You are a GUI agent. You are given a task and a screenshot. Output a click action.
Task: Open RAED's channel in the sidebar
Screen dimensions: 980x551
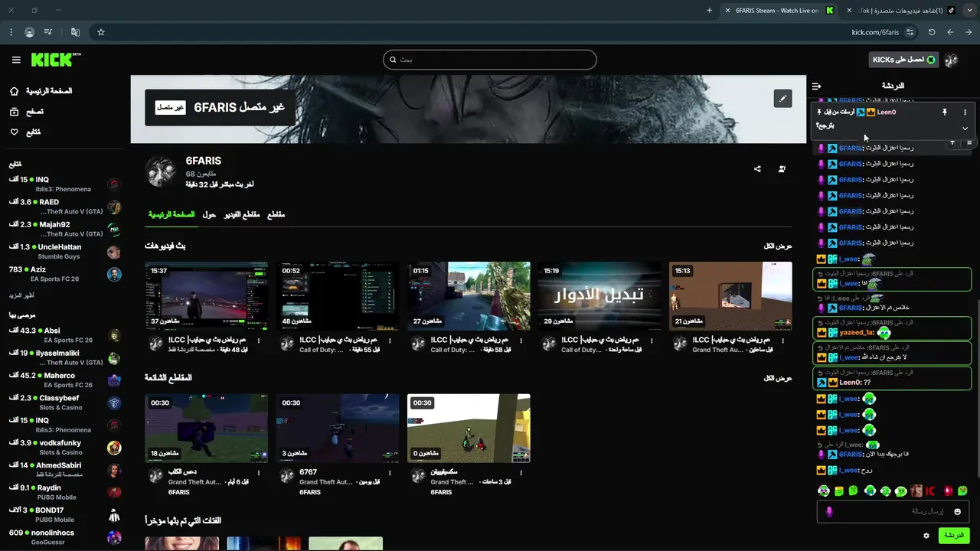pyautogui.click(x=65, y=207)
